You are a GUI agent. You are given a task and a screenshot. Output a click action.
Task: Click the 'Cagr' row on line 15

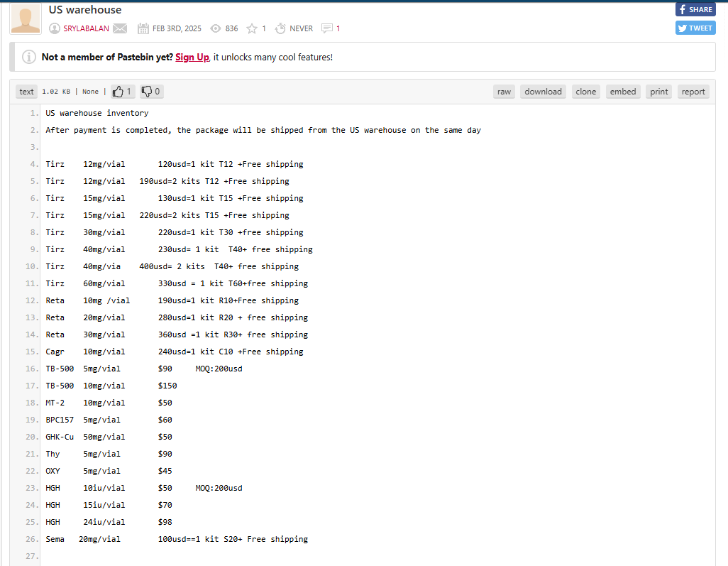pos(175,352)
